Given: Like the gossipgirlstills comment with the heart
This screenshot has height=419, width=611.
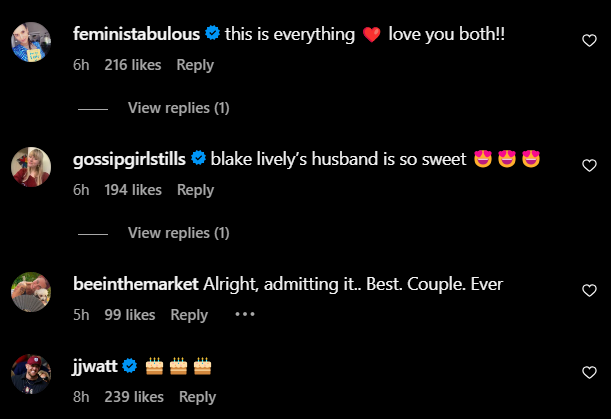Looking at the screenshot, I should pyautogui.click(x=589, y=165).
